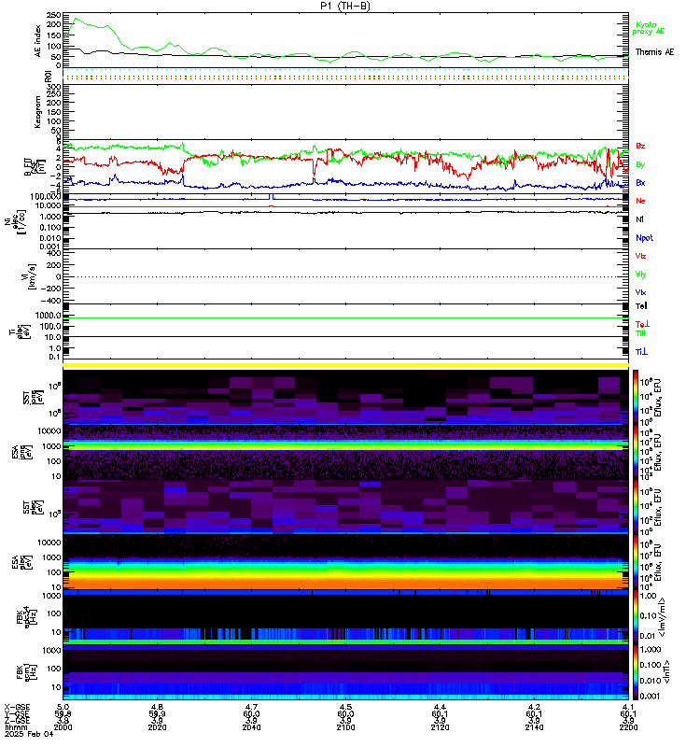Click the 100.000 density axis tick label
Viewport: 700px width, 747px height.
[46, 197]
